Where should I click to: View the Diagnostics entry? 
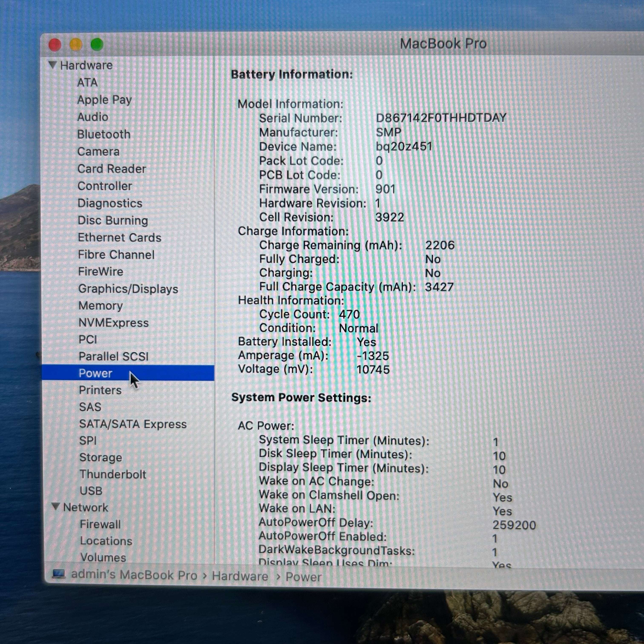(110, 203)
